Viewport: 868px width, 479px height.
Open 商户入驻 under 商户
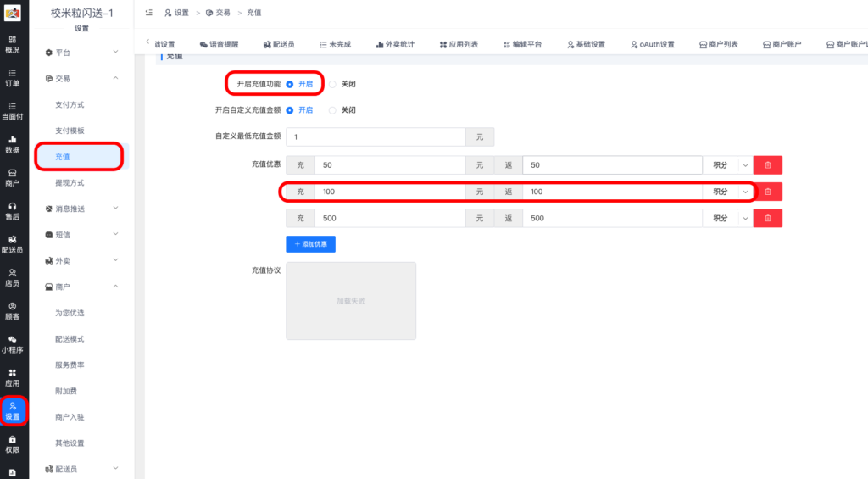(70, 417)
